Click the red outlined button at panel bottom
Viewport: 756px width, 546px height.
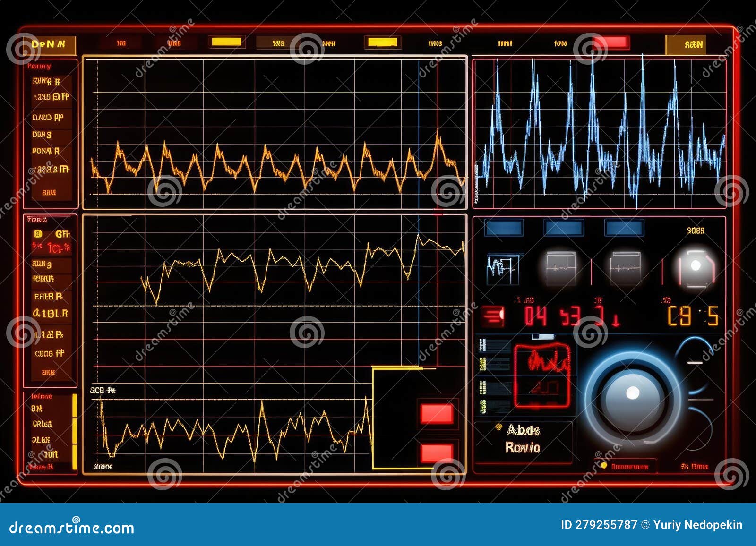pos(625,467)
